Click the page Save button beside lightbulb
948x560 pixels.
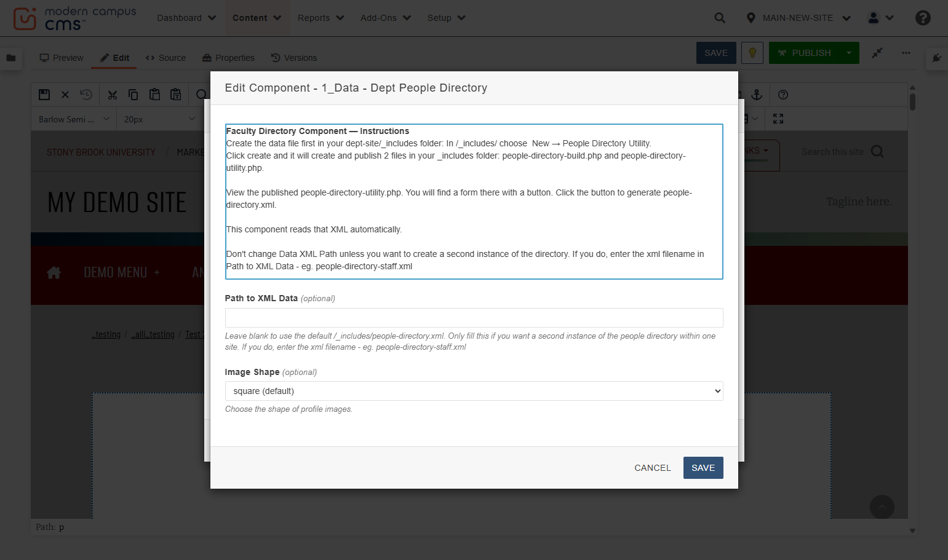(x=716, y=53)
